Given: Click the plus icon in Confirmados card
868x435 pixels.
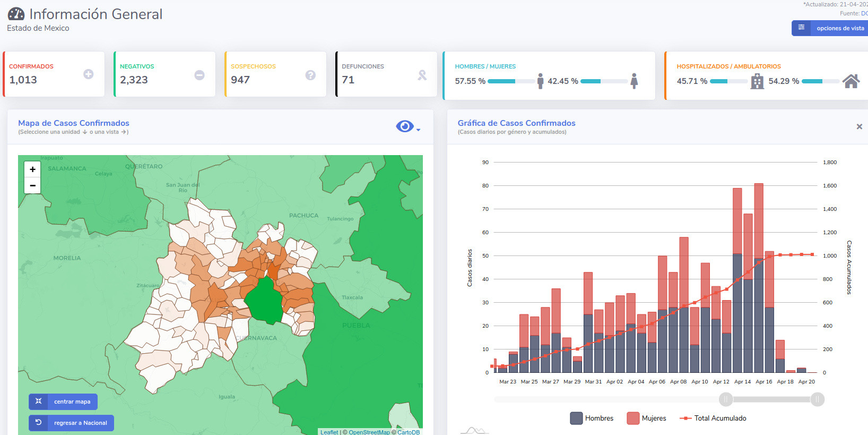Looking at the screenshot, I should (x=89, y=74).
